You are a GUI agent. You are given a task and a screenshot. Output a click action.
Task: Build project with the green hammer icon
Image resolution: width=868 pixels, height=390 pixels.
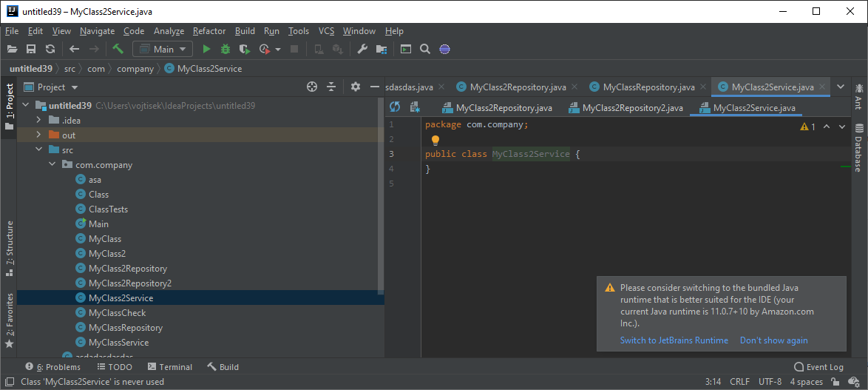click(x=118, y=49)
